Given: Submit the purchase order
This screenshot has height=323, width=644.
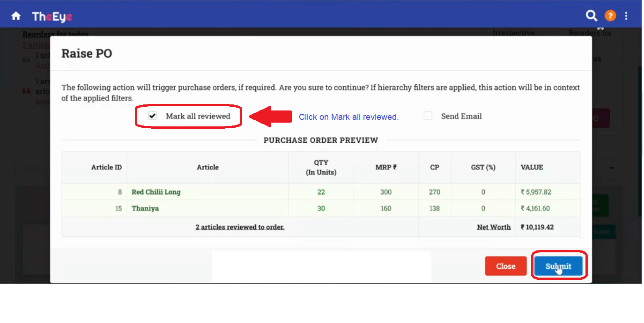Looking at the screenshot, I should 558,266.
